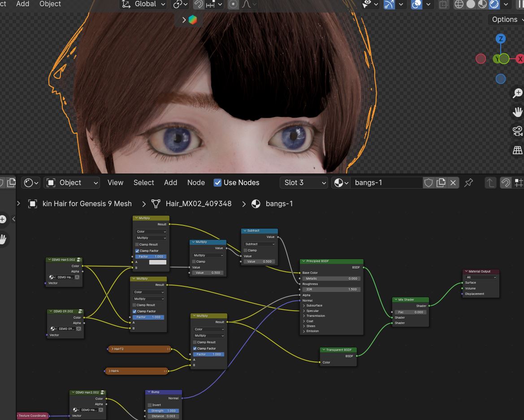
Task: Click the A color swatch in top Multiply node
Action: pyautogui.click(x=157, y=262)
